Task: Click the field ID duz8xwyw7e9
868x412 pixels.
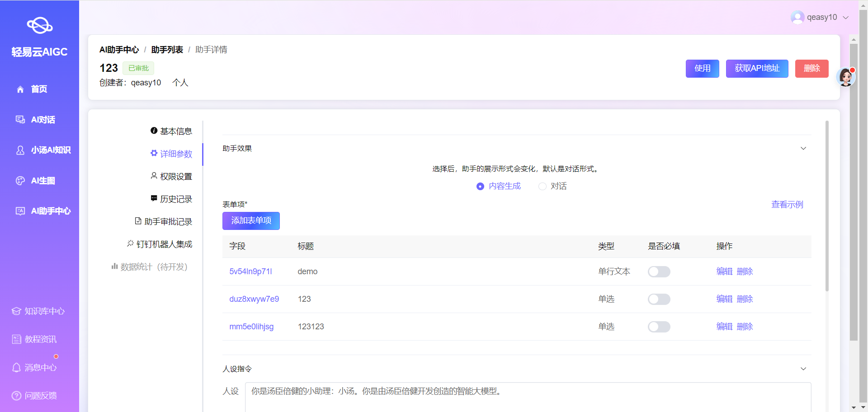Action: [x=254, y=299]
